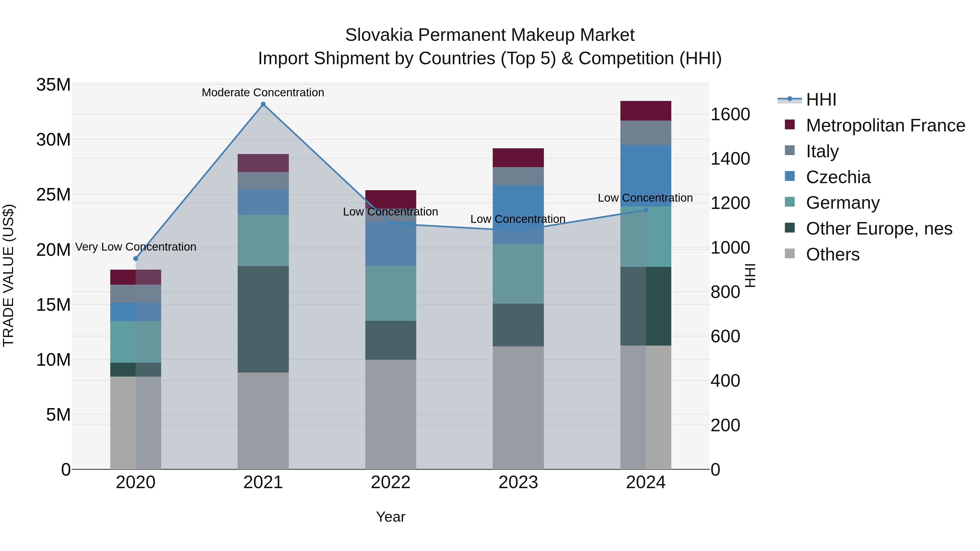Viewport: 980px width, 551px height.
Task: Click 2024 Italy bar segment
Action: click(646, 133)
